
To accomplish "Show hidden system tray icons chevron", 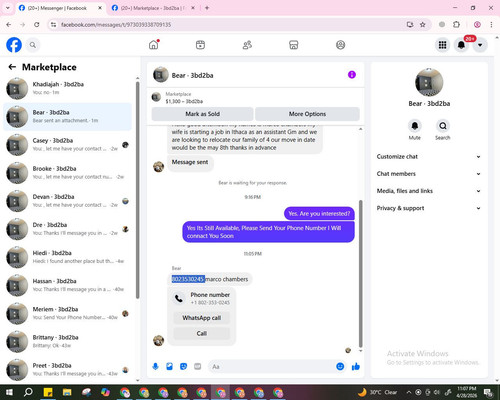I will pos(409,392).
